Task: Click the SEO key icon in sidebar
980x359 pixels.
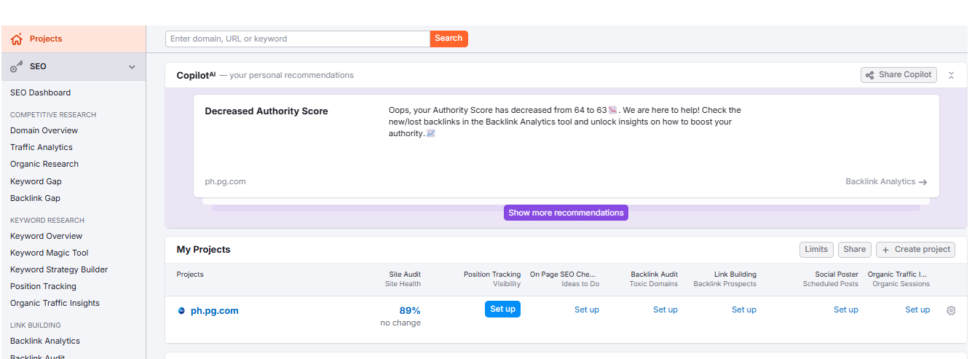Action: coord(17,66)
